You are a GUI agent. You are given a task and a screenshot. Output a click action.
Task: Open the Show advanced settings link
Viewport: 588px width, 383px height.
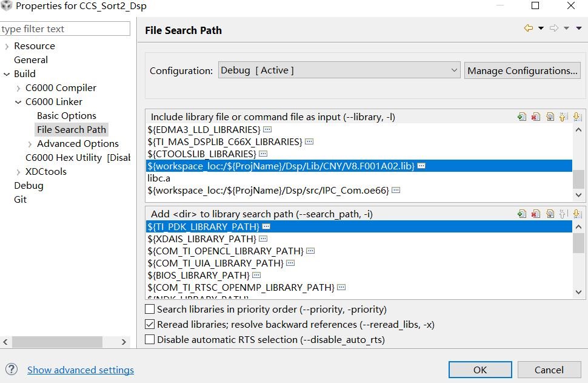tap(81, 370)
